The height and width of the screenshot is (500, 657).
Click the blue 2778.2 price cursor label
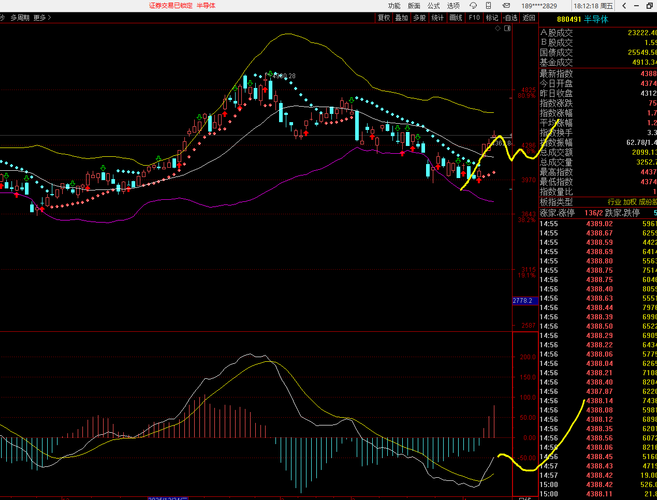tap(525, 301)
